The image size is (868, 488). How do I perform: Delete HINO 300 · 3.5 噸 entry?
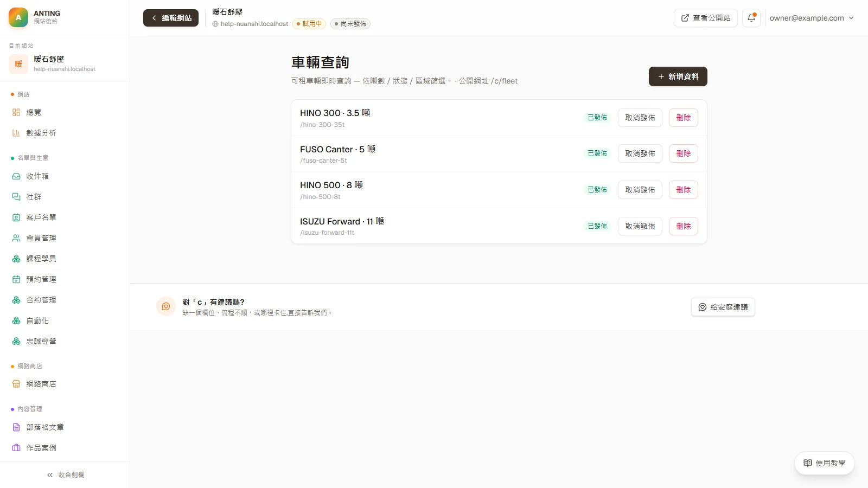click(x=684, y=118)
